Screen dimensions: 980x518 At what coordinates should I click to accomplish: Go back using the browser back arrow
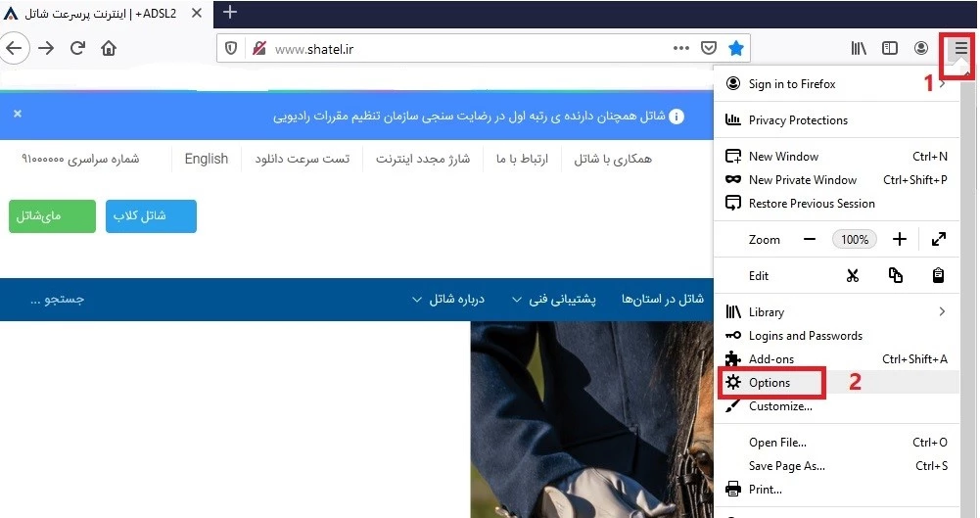pyautogui.click(x=15, y=48)
